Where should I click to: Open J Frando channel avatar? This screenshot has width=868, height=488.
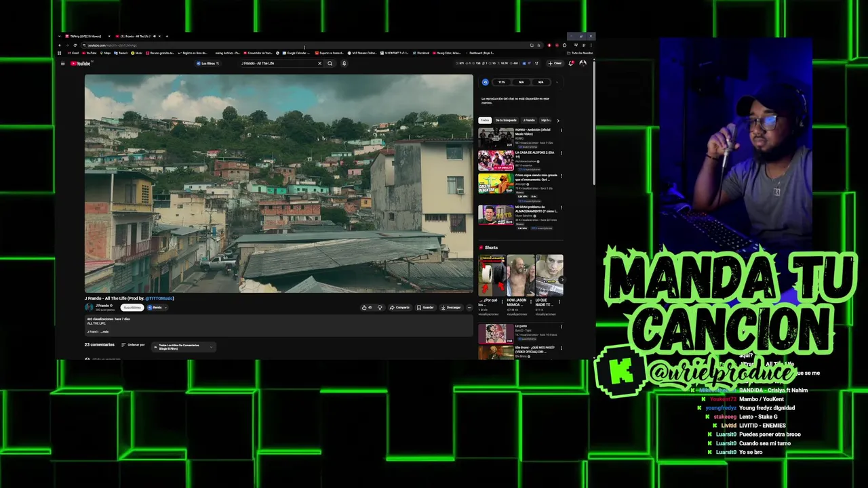click(x=89, y=307)
